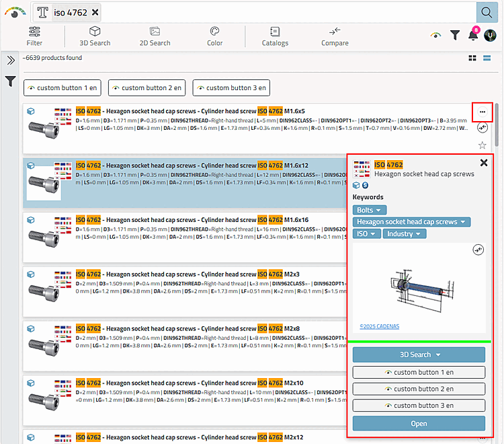
Task: Expand the Bolts keyword dropdown
Action: (370, 210)
